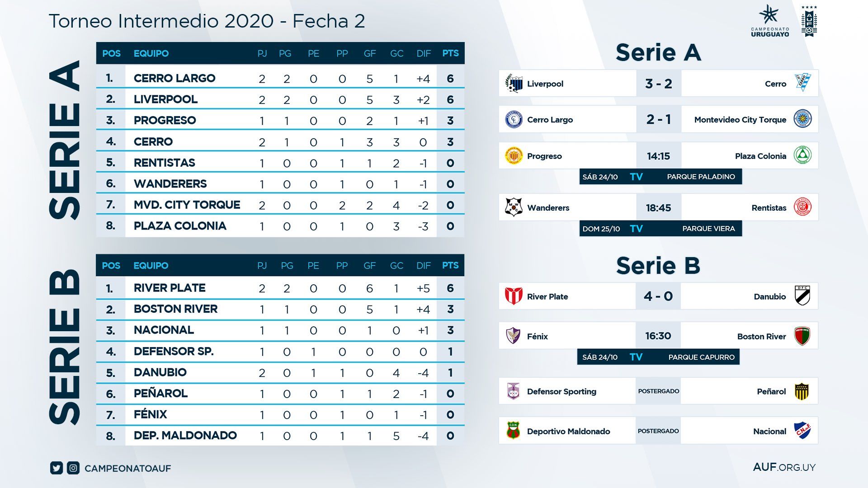
Task: Click the Wanderers club crest
Action: point(514,207)
